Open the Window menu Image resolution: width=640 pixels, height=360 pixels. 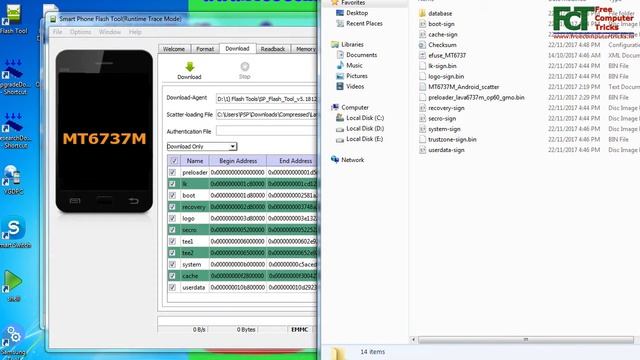[x=109, y=32]
